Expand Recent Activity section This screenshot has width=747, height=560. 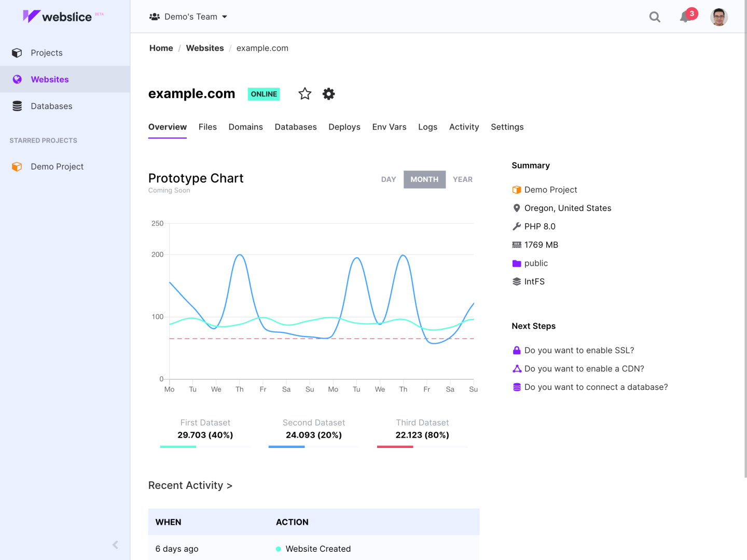tap(190, 485)
